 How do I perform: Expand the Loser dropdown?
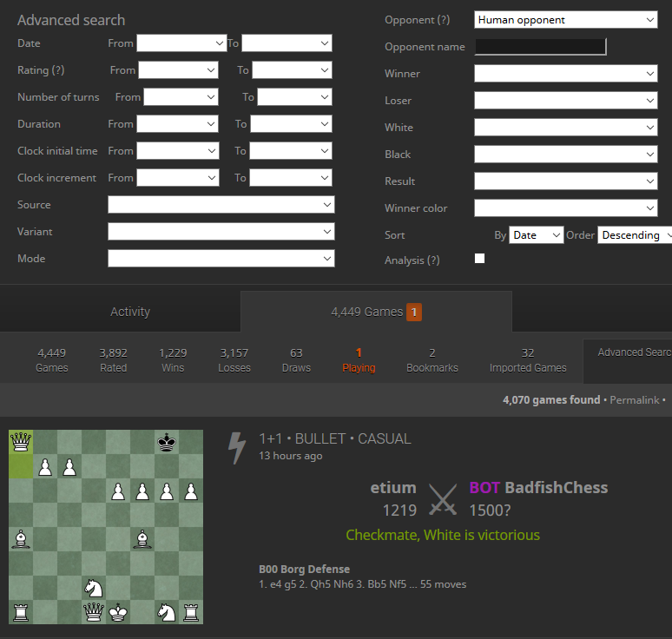[x=566, y=101]
